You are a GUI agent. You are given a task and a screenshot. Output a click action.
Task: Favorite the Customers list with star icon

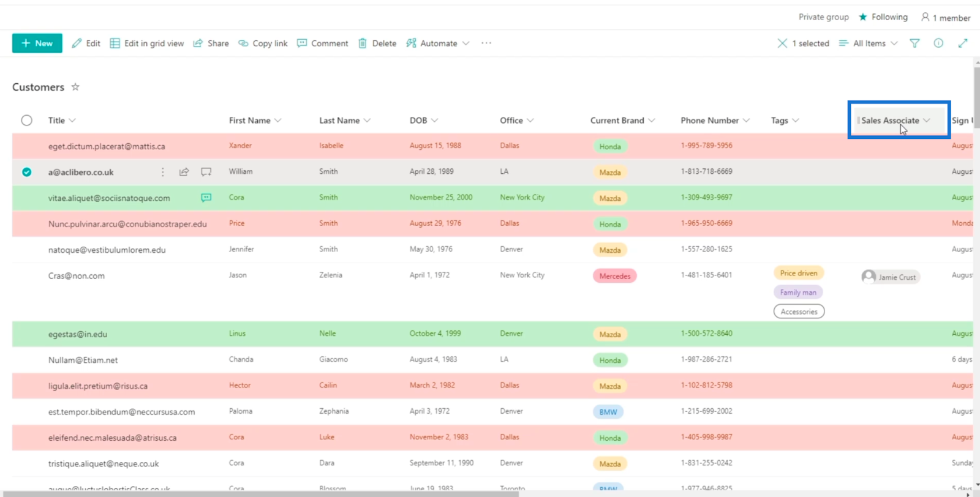75,87
